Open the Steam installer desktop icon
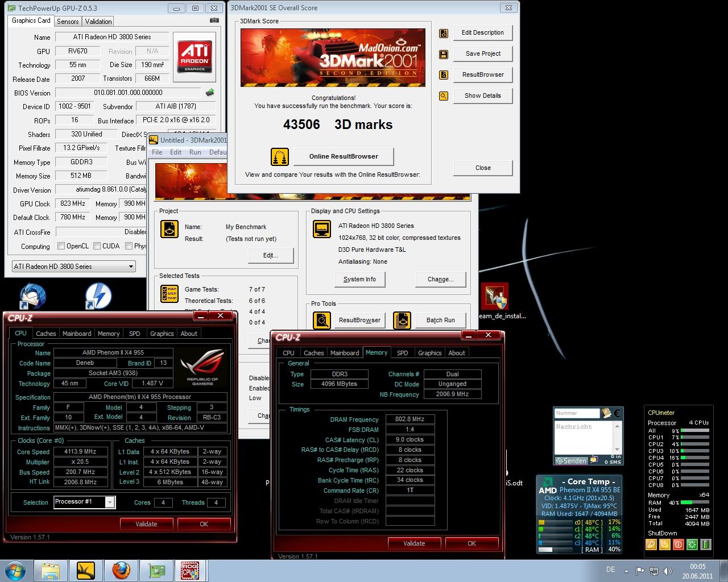728x582 pixels. (x=494, y=297)
